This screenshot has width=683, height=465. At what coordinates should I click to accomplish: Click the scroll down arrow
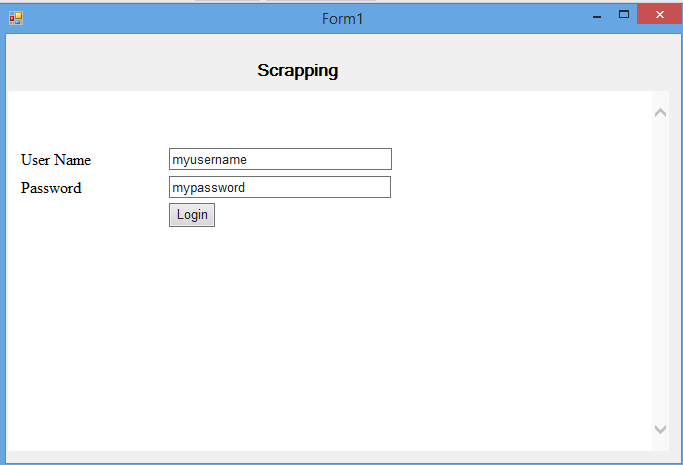(660, 429)
